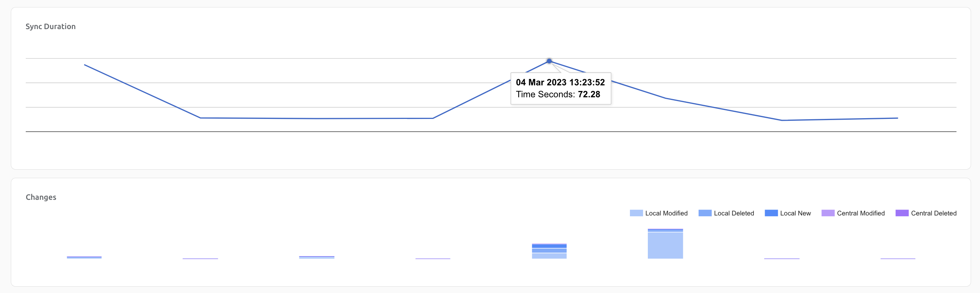Click the Local Deleted legend color box

[705, 213]
